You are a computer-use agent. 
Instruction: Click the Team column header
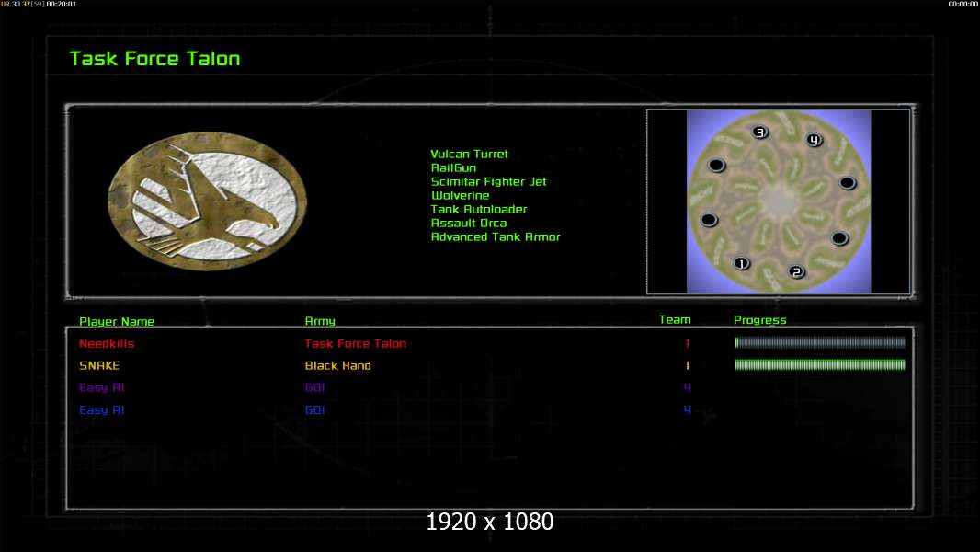point(675,319)
